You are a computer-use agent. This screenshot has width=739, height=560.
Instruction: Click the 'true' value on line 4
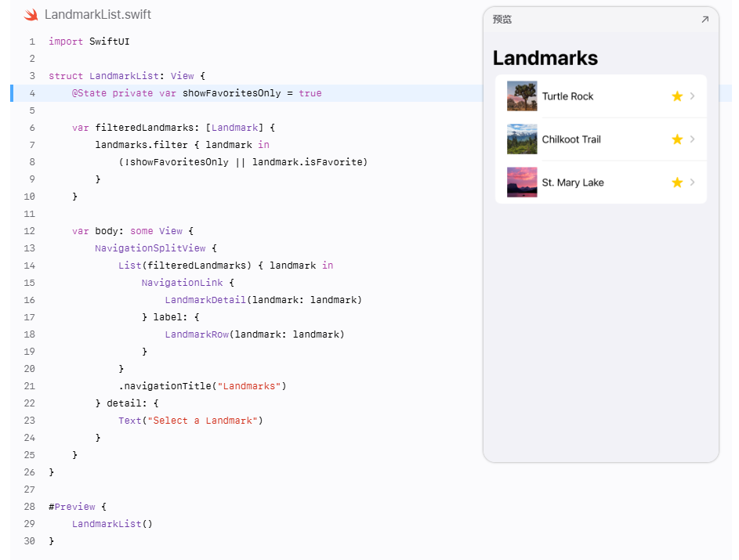point(310,93)
